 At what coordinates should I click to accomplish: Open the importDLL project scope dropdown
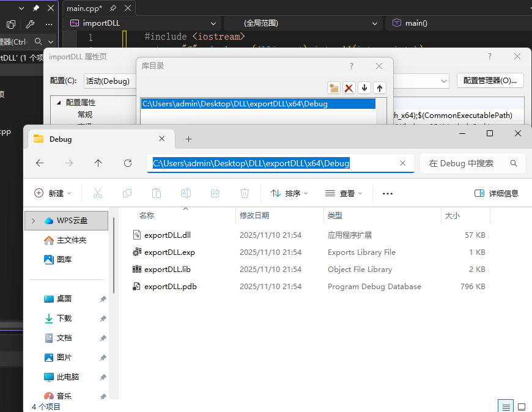213,23
